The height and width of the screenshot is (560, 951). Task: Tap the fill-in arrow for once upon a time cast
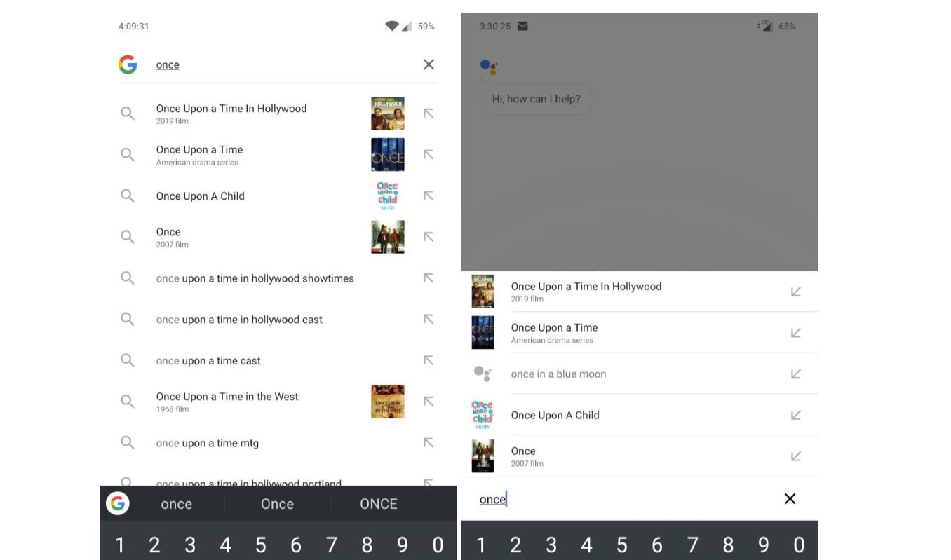[429, 361]
